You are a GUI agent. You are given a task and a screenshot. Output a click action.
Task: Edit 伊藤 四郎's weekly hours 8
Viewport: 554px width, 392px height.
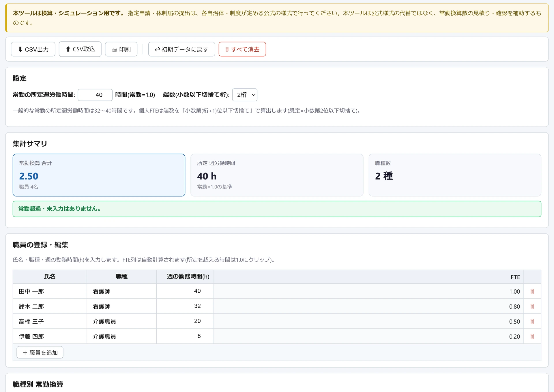pyautogui.click(x=185, y=336)
